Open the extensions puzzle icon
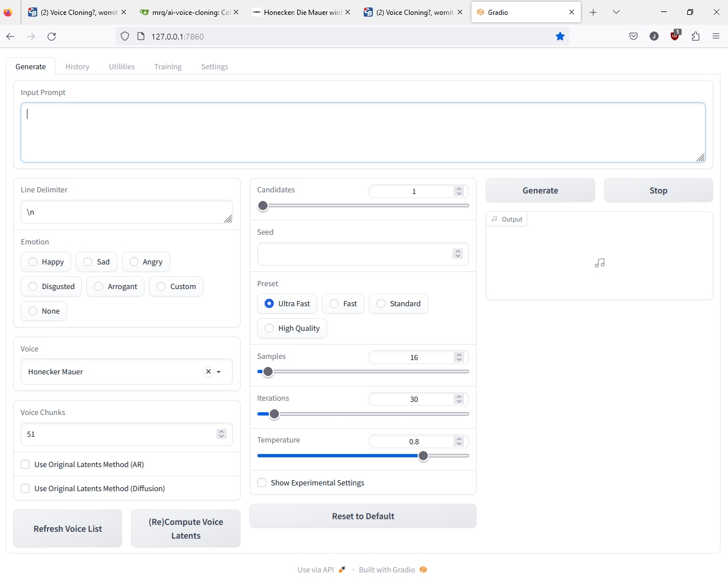The width and height of the screenshot is (728, 577). (x=695, y=36)
